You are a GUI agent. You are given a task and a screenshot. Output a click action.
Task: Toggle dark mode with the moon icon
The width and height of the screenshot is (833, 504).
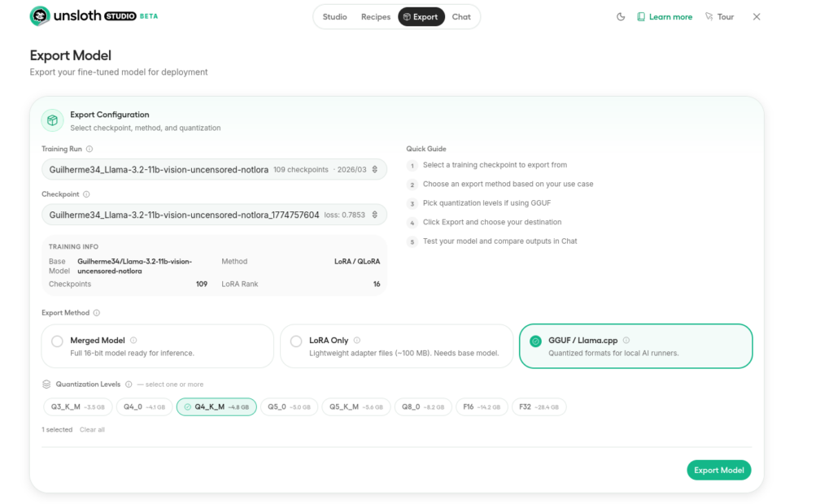(x=621, y=17)
